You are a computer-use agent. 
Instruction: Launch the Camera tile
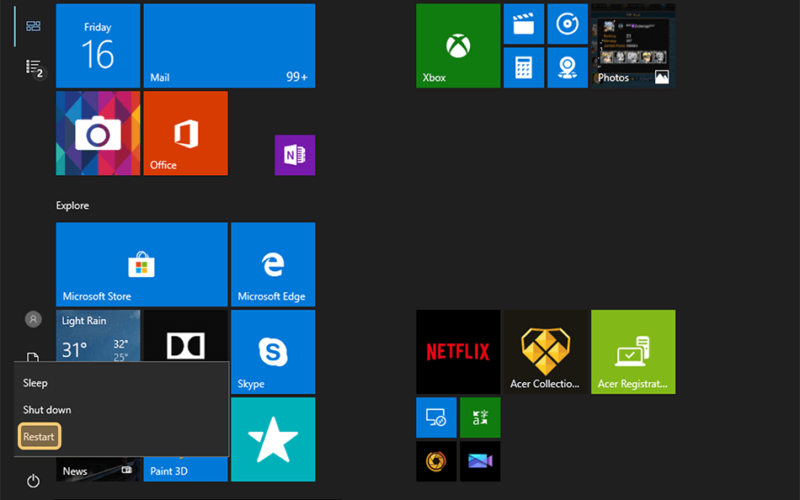[x=98, y=133]
